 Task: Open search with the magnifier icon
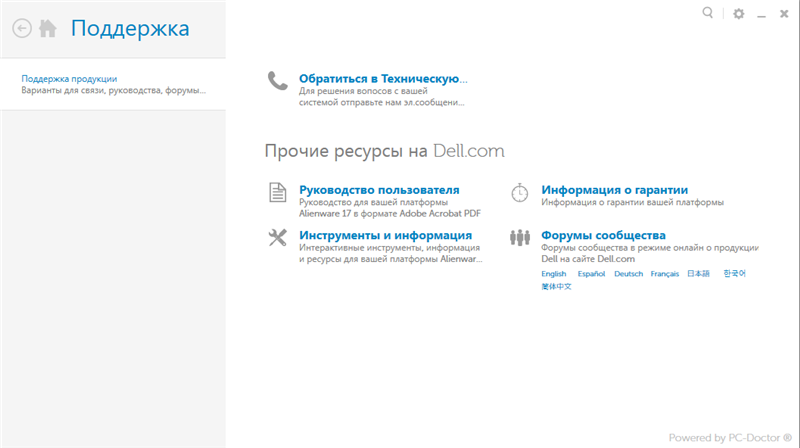click(x=708, y=13)
